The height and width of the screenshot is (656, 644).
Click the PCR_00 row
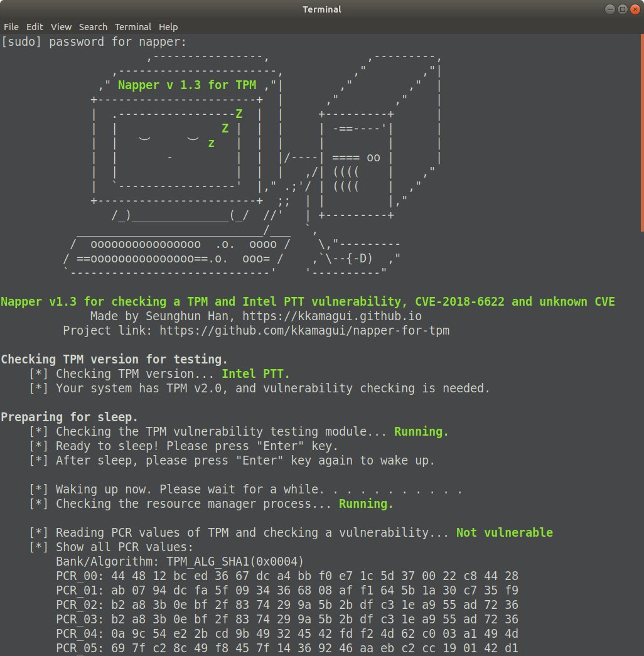[287, 576]
